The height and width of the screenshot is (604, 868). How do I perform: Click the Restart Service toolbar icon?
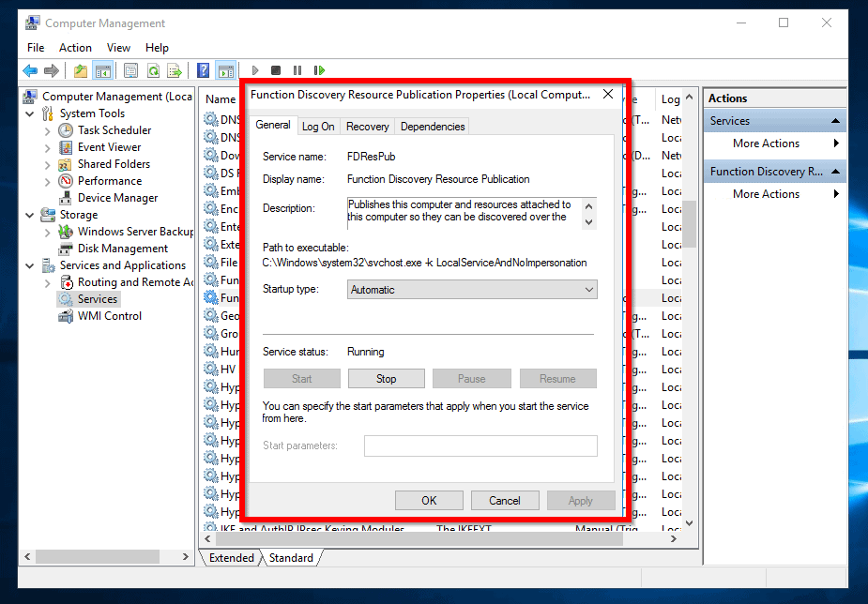point(320,70)
